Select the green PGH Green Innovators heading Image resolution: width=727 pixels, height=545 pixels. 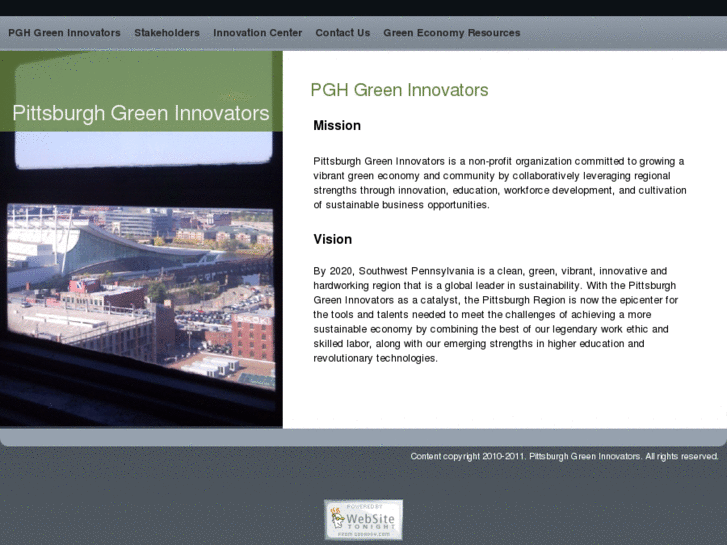pyautogui.click(x=399, y=90)
